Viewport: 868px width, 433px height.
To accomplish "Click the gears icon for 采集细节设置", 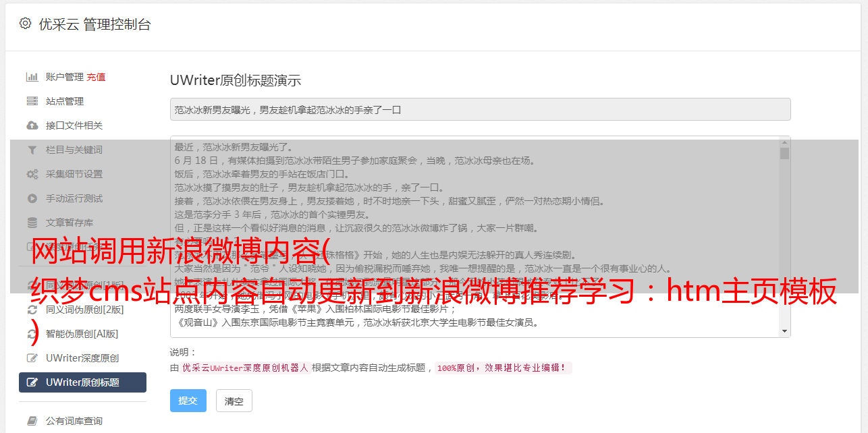I will [32, 174].
